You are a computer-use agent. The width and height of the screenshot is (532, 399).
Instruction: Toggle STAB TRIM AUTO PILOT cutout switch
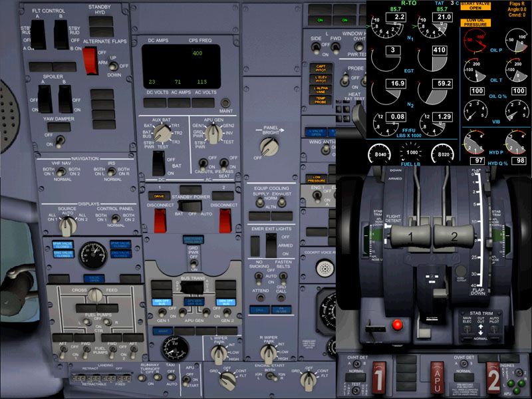coord(494,329)
